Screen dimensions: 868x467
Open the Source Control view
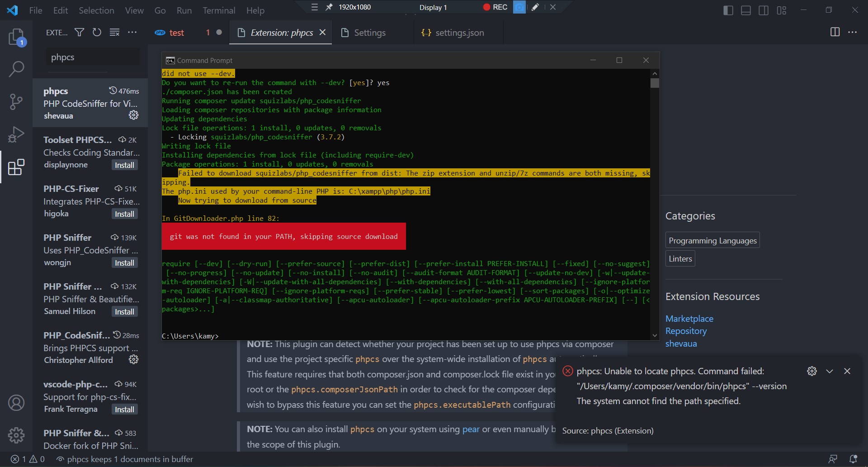(16, 102)
